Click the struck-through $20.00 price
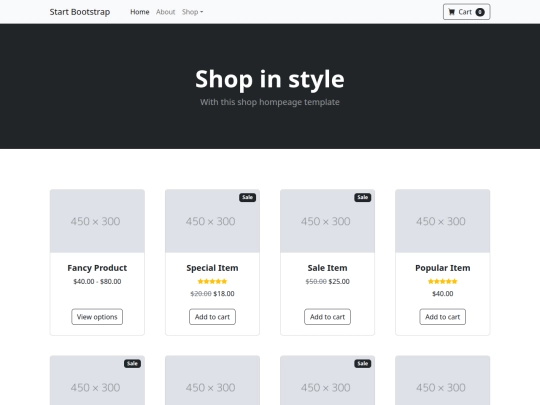The image size is (540, 405). pyautogui.click(x=201, y=294)
